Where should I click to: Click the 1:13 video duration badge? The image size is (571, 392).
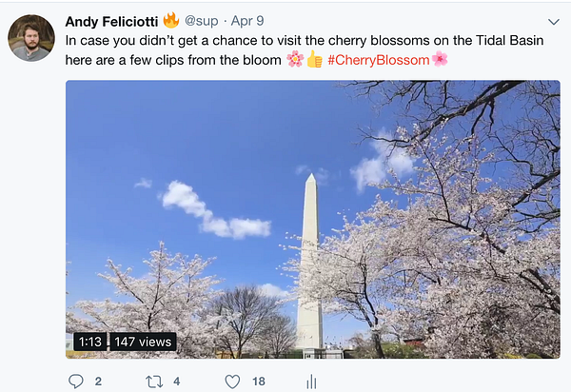click(89, 342)
